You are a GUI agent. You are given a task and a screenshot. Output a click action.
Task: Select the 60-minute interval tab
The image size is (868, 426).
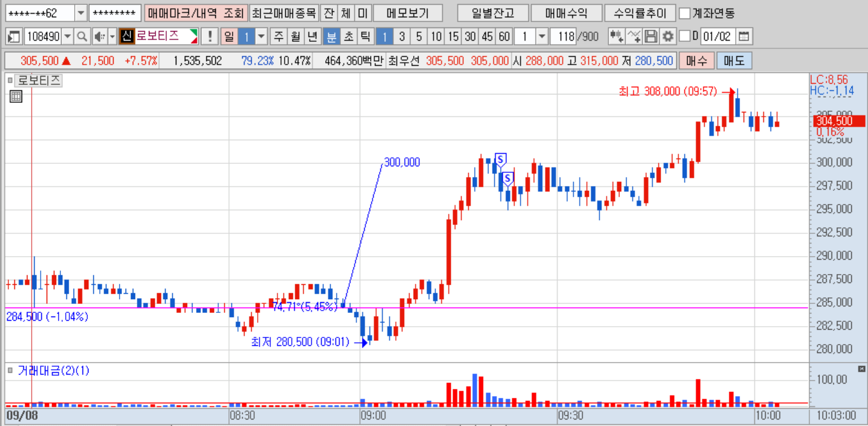pyautogui.click(x=505, y=36)
